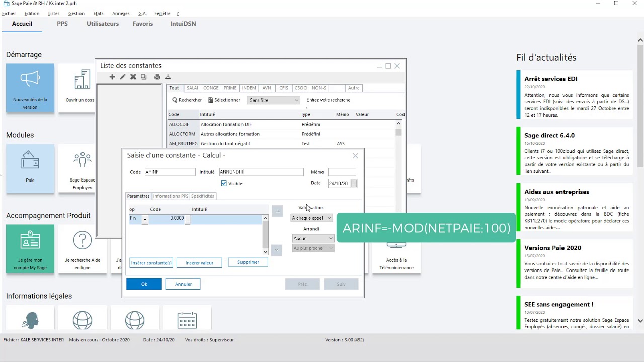Select the AM_BRUTNEG row in the constants list
Image resolution: width=644 pixels, height=362 pixels.
click(x=282, y=144)
